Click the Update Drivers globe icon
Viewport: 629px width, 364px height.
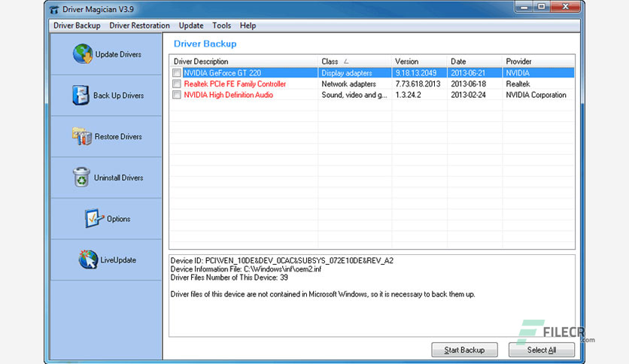(83, 53)
